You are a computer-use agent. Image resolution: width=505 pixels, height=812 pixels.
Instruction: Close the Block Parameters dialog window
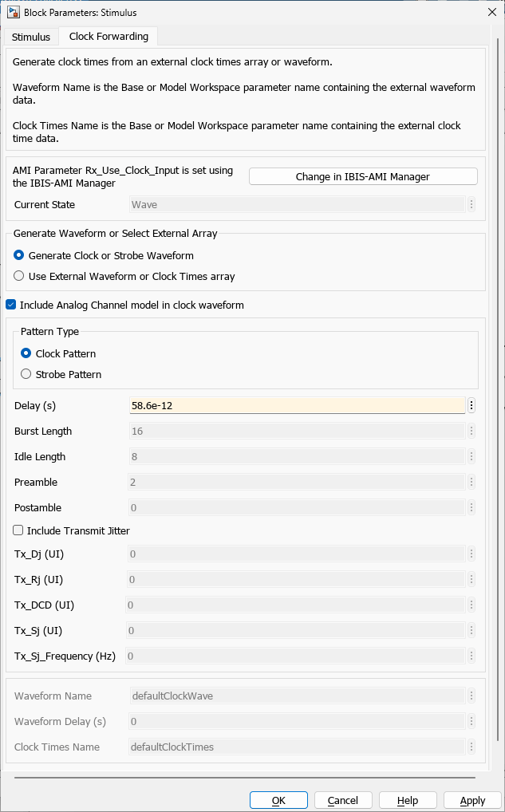pos(491,12)
